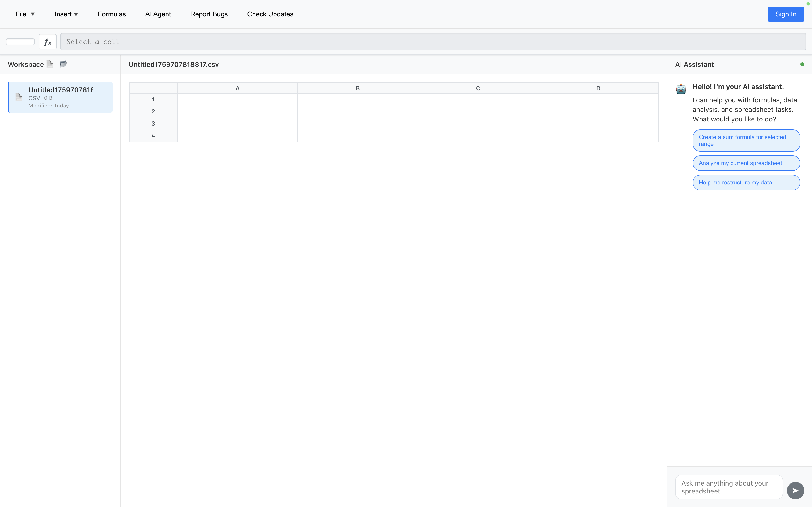
Task: Click Report Bugs in the top bar
Action: point(209,14)
